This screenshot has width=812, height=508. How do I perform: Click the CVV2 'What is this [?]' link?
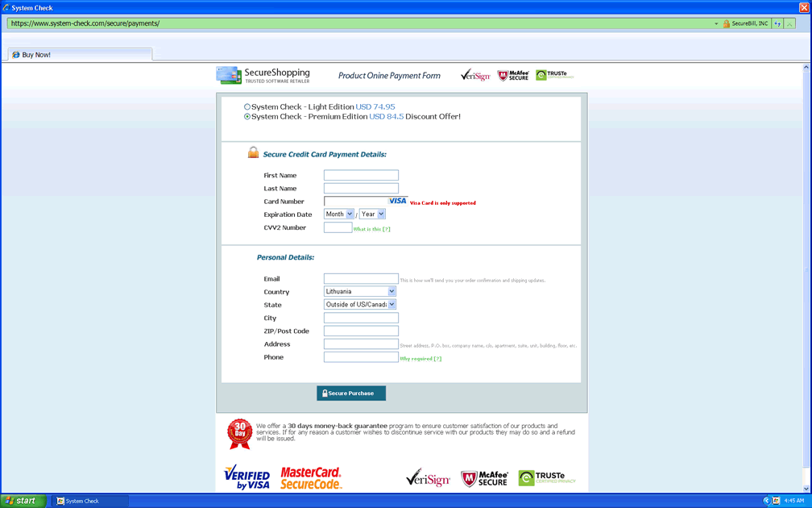click(371, 229)
